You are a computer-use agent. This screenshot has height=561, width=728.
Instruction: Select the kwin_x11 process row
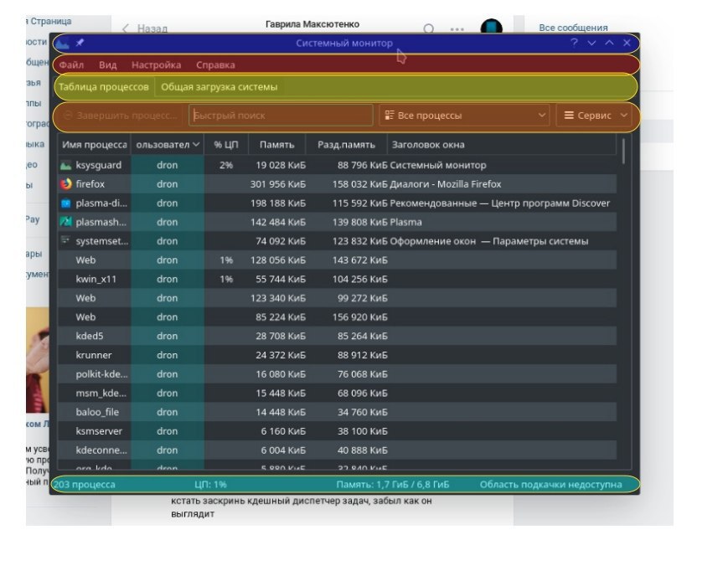click(x=338, y=280)
